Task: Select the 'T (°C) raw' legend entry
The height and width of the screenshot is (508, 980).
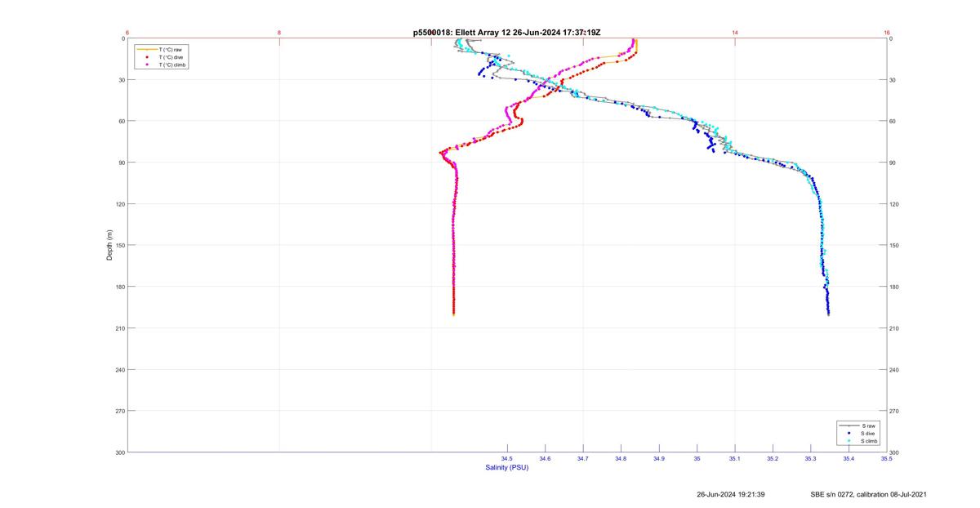Action: pos(171,50)
